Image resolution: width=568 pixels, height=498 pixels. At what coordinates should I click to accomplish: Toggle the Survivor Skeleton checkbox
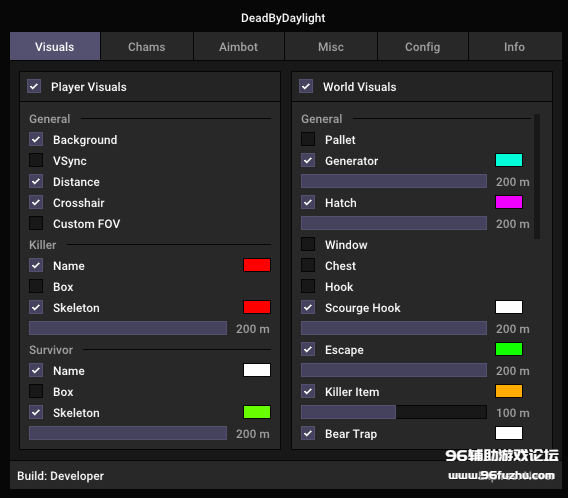[x=36, y=413]
